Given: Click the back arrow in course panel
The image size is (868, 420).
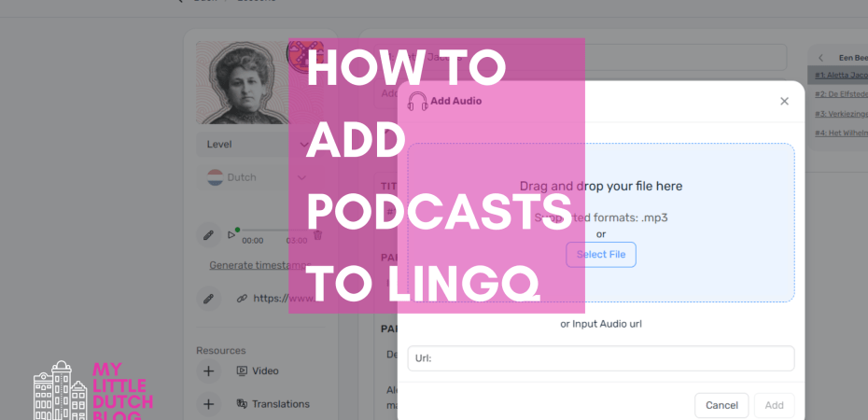Looking at the screenshot, I should click(820, 58).
